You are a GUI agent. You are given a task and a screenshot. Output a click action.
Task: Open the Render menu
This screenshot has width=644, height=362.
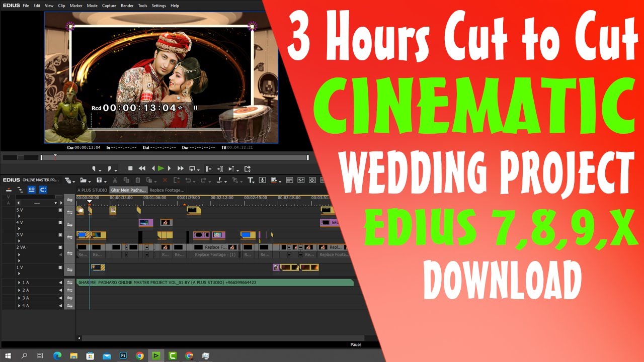pyautogui.click(x=127, y=6)
